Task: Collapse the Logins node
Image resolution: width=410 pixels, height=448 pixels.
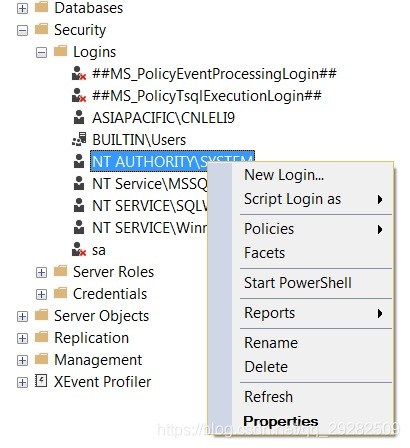Action: click(41, 53)
